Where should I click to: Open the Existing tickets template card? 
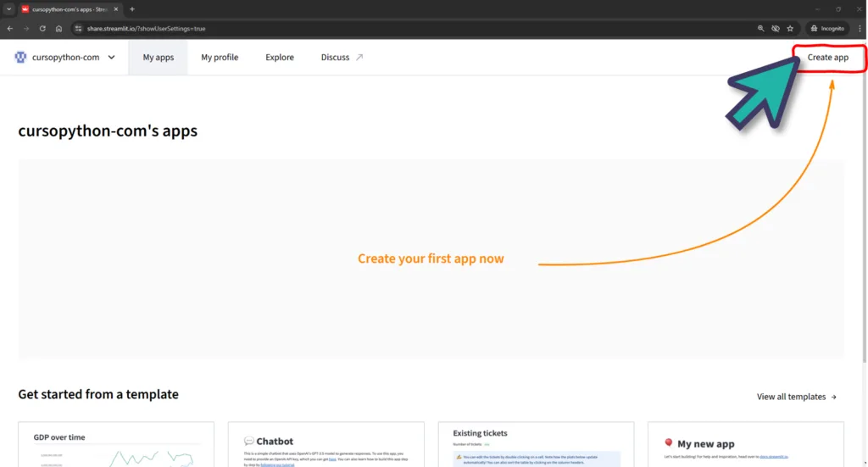point(536,444)
